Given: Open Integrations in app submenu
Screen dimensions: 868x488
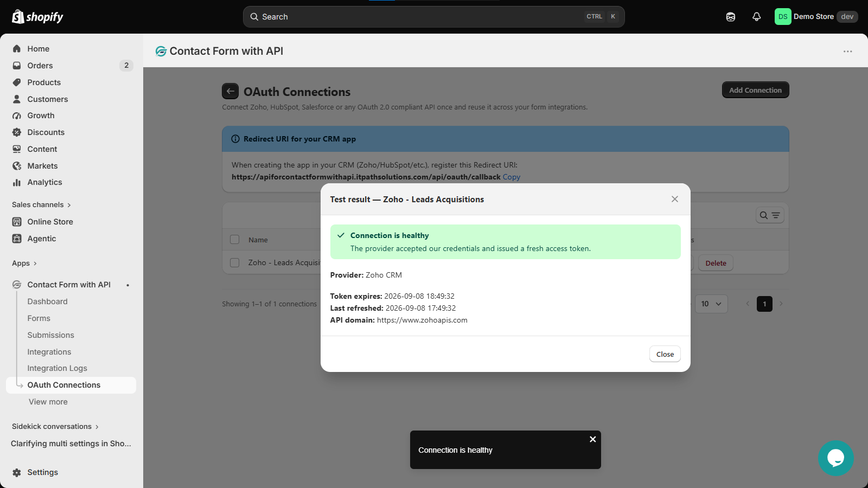Looking at the screenshot, I should coord(49,352).
